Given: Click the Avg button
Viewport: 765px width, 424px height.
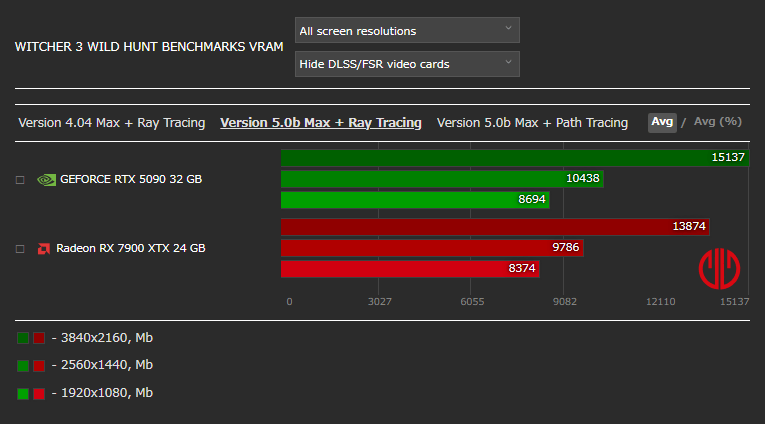Looking at the screenshot, I should coord(662,122).
